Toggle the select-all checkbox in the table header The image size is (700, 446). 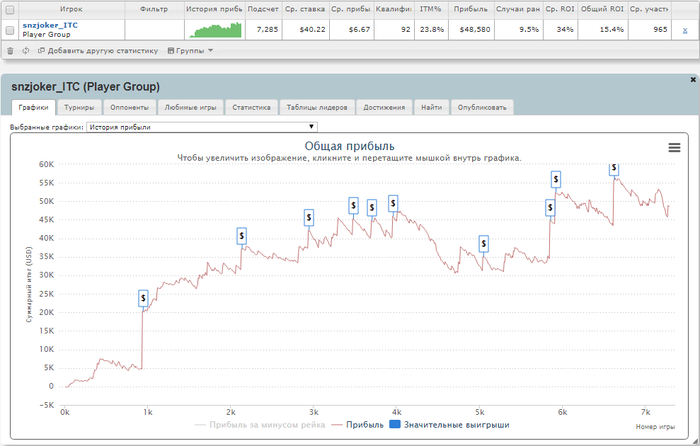[x=10, y=9]
